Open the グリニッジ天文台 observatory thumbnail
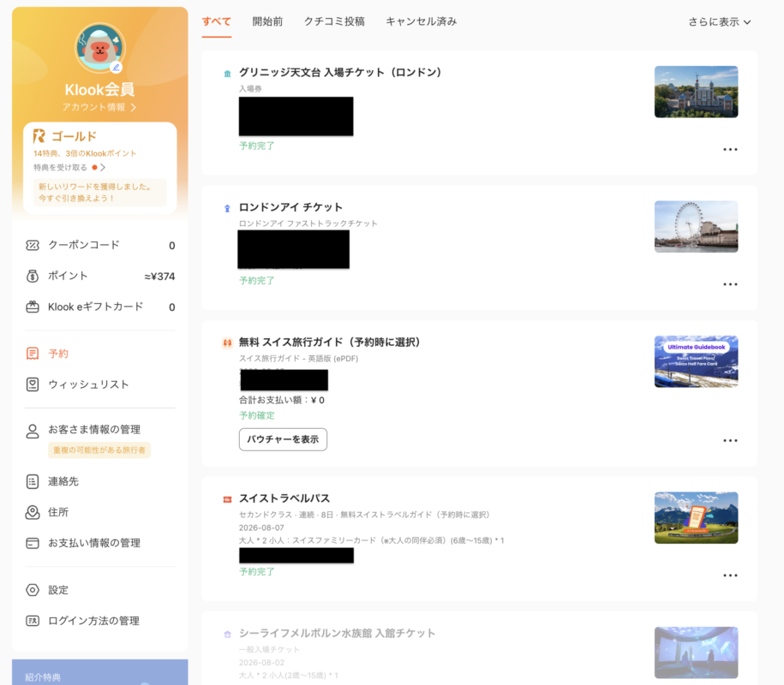 point(696,92)
